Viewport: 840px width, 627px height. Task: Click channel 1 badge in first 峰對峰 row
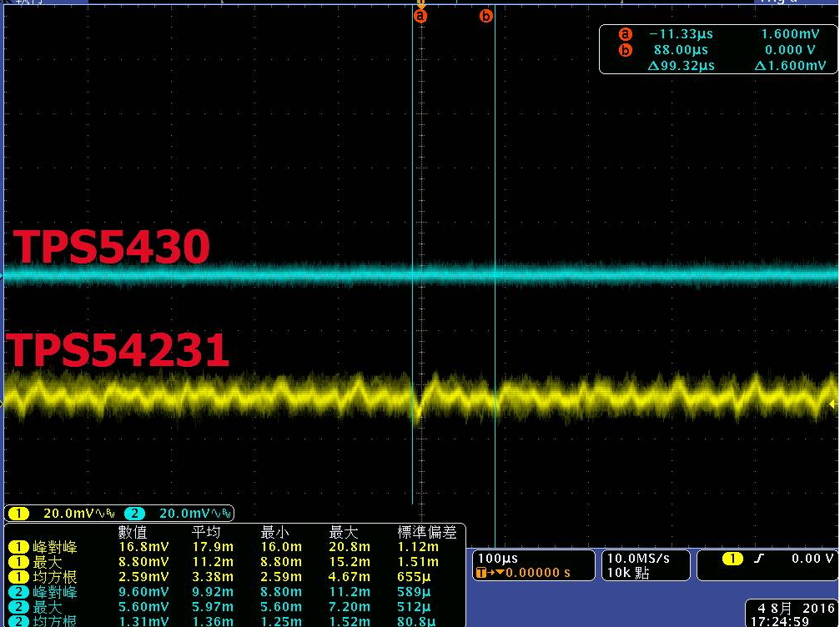coord(18,547)
